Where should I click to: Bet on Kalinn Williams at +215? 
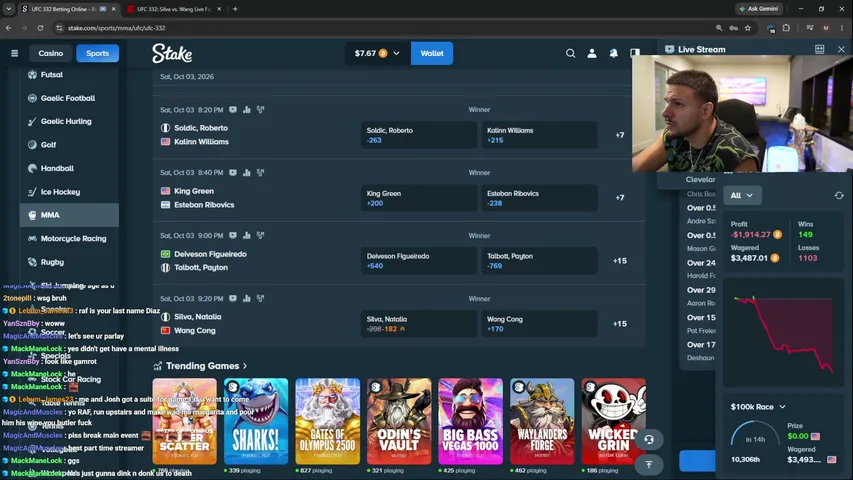pyautogui.click(x=539, y=135)
